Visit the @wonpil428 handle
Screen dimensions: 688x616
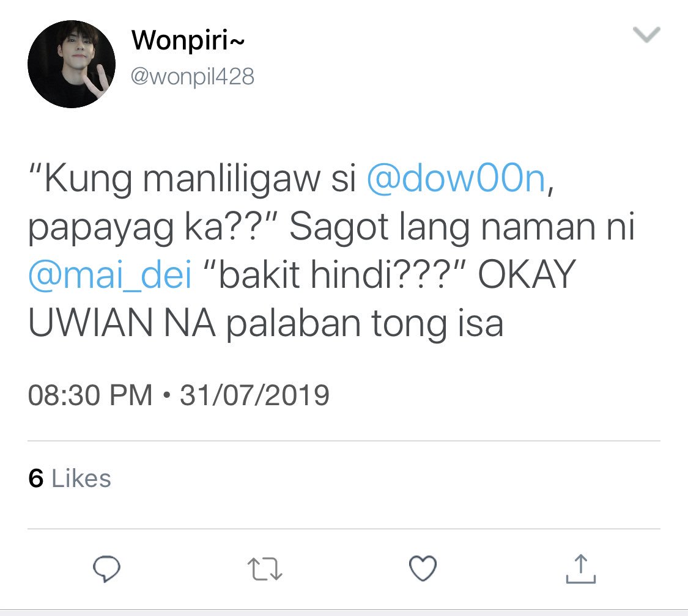point(192,77)
